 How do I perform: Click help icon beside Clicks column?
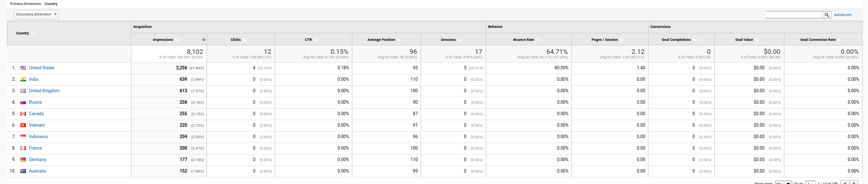click(245, 39)
